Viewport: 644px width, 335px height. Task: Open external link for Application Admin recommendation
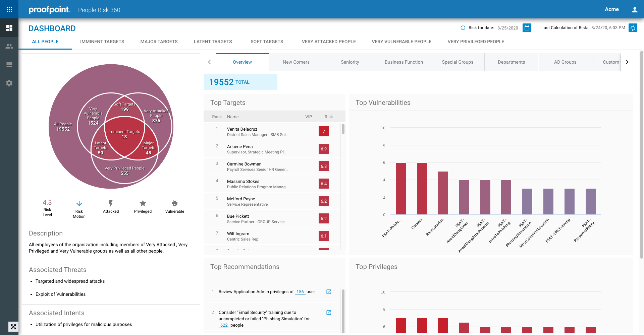tap(329, 292)
